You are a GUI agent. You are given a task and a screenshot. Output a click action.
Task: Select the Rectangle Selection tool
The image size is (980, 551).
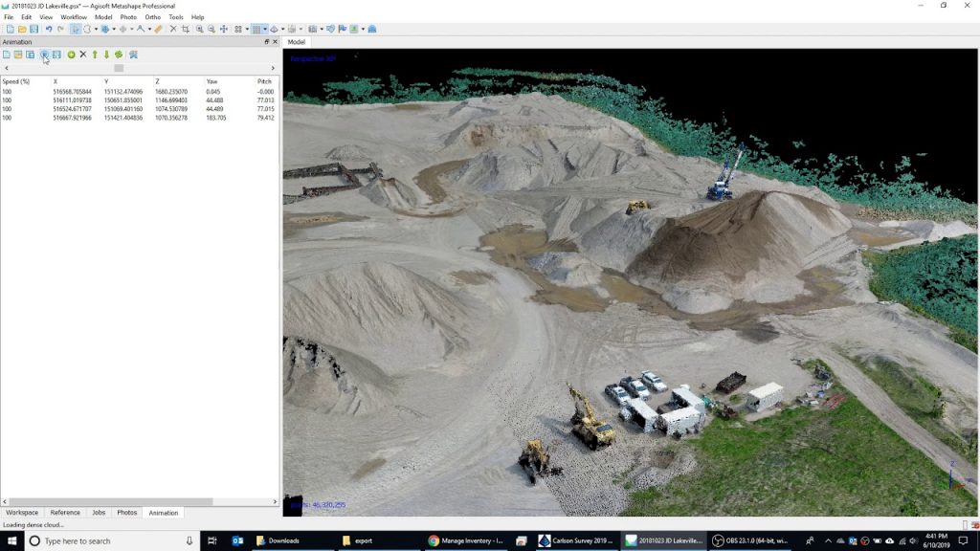[x=87, y=29]
